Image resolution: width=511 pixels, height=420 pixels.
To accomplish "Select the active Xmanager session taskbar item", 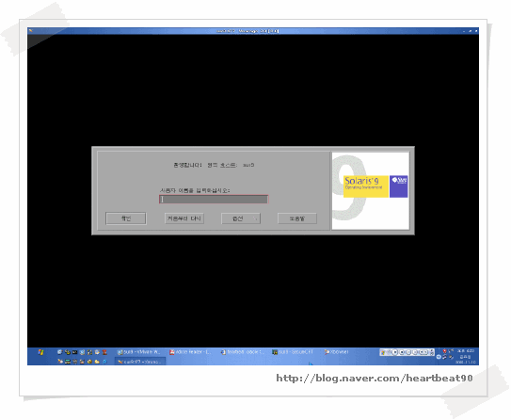I will (140, 362).
